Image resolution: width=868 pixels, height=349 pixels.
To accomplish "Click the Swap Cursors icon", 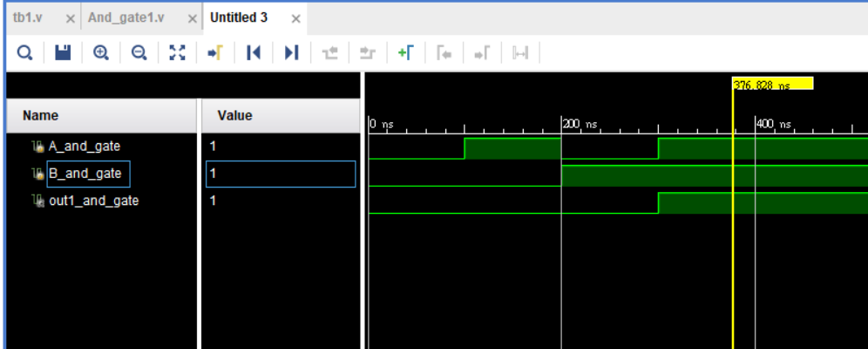I will pos(520,52).
